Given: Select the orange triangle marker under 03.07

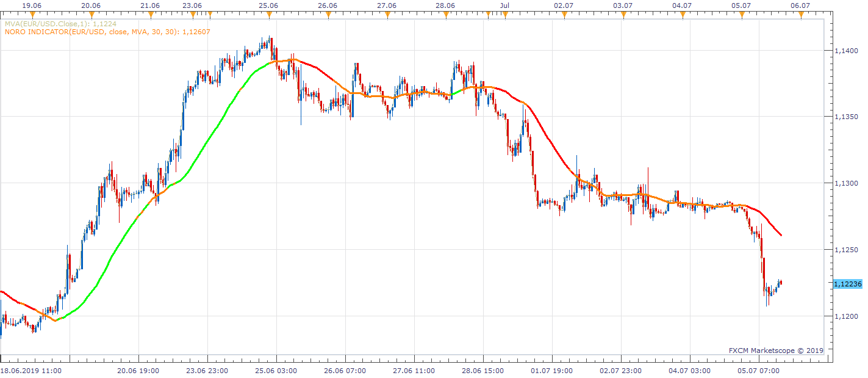Looking at the screenshot, I should coord(623,13).
